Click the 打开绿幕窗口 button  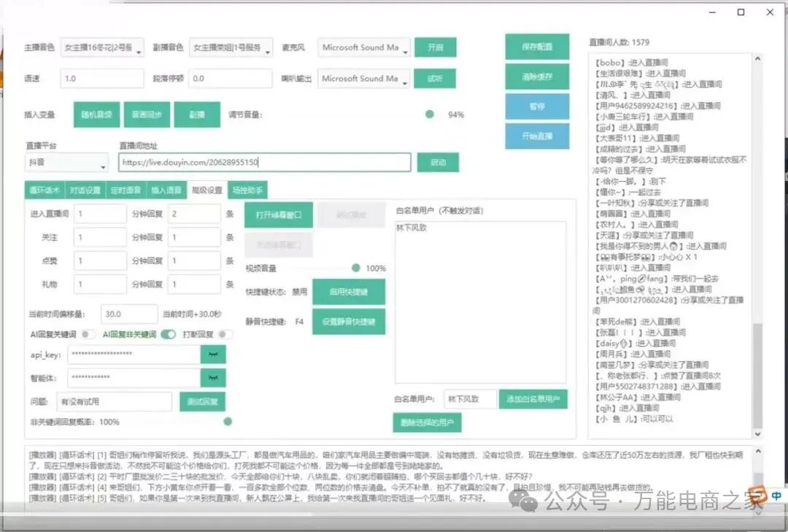click(x=279, y=215)
